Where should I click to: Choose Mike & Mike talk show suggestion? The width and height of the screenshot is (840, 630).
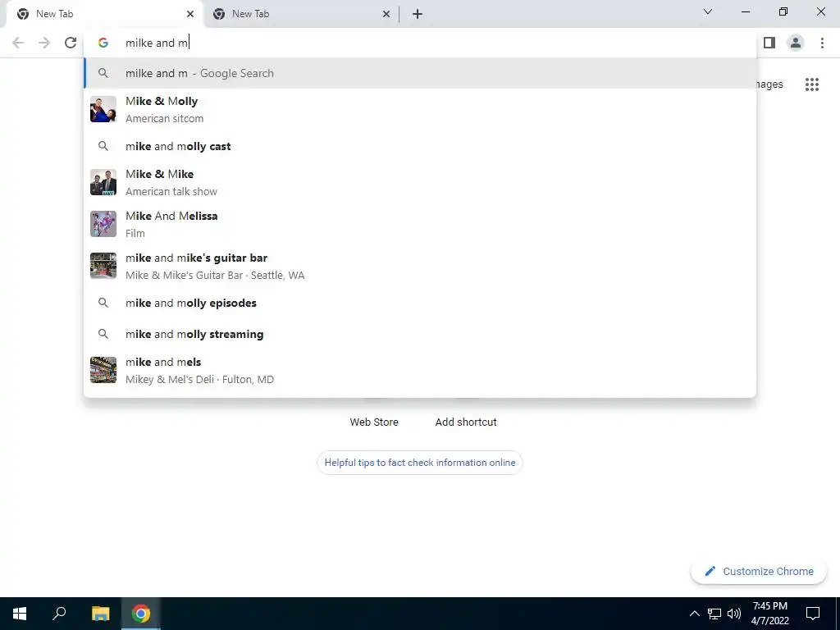coord(420,182)
